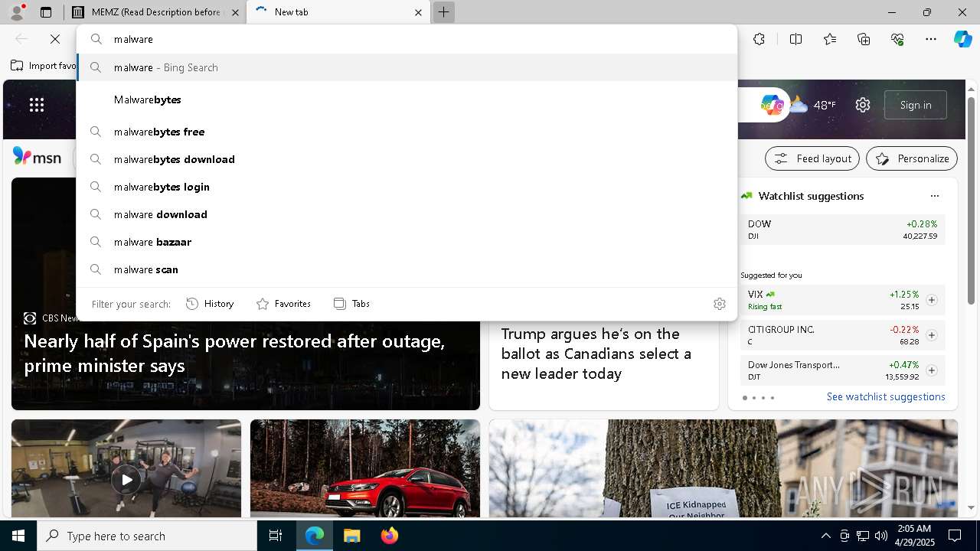The height and width of the screenshot is (551, 980).
Task: Select 'malware - Bing Search' suggestion
Action: [x=407, y=67]
